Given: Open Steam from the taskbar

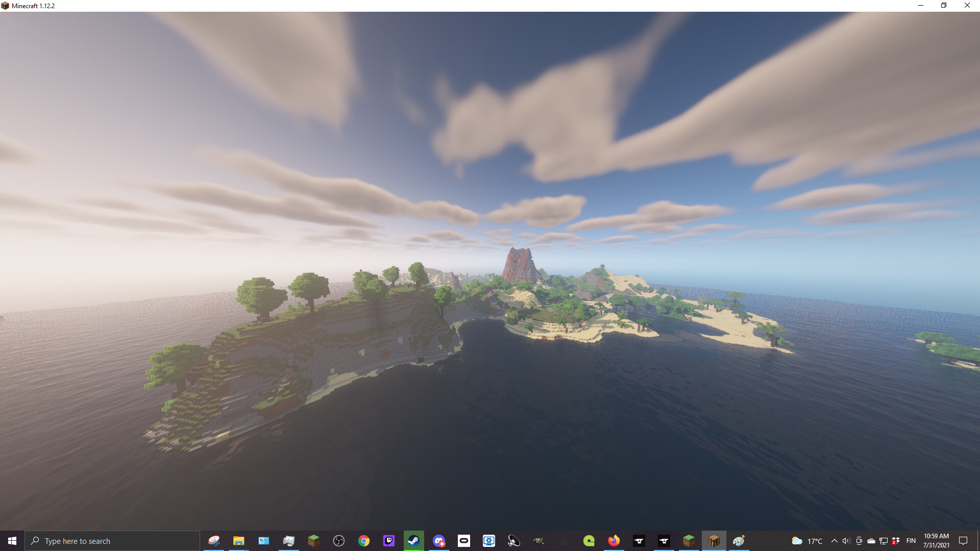Looking at the screenshot, I should tap(413, 541).
